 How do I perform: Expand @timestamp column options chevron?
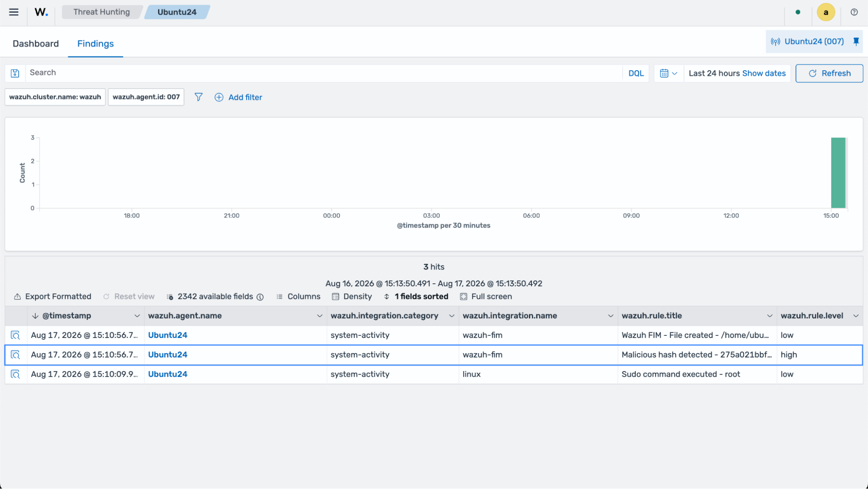coord(137,316)
